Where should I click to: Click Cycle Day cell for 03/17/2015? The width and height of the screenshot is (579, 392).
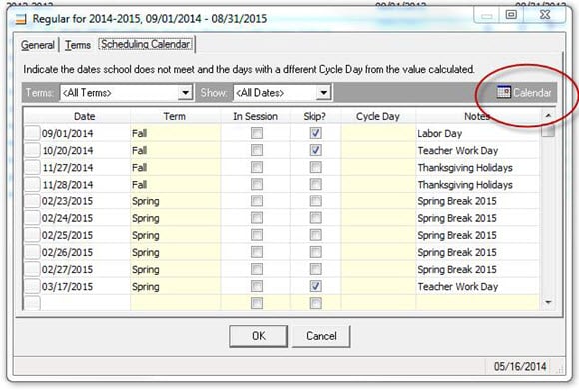tap(378, 287)
